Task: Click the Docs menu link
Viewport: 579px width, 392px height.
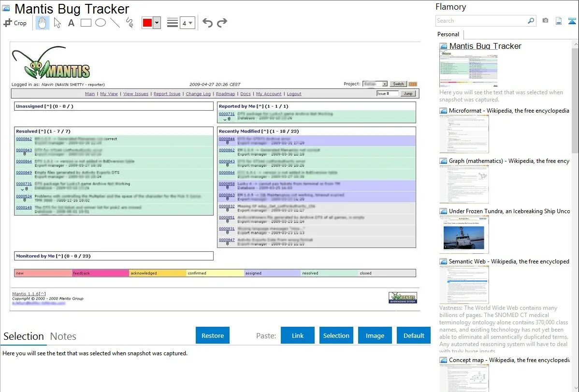Action: [246, 94]
